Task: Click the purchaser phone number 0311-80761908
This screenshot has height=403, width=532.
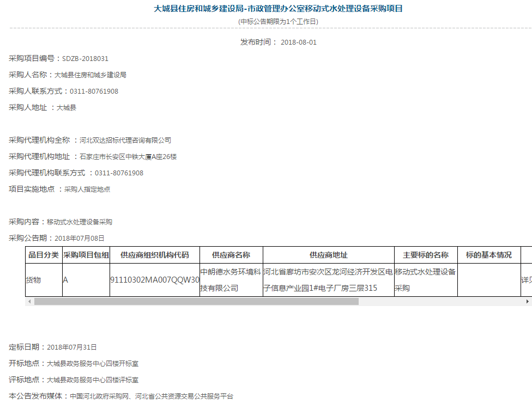Action: click(94, 91)
